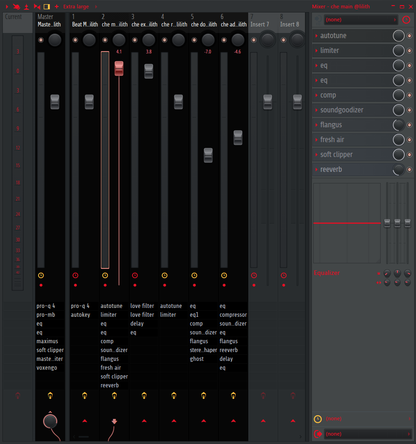Select mixer track 5 che do..ilith

pos(204,21)
